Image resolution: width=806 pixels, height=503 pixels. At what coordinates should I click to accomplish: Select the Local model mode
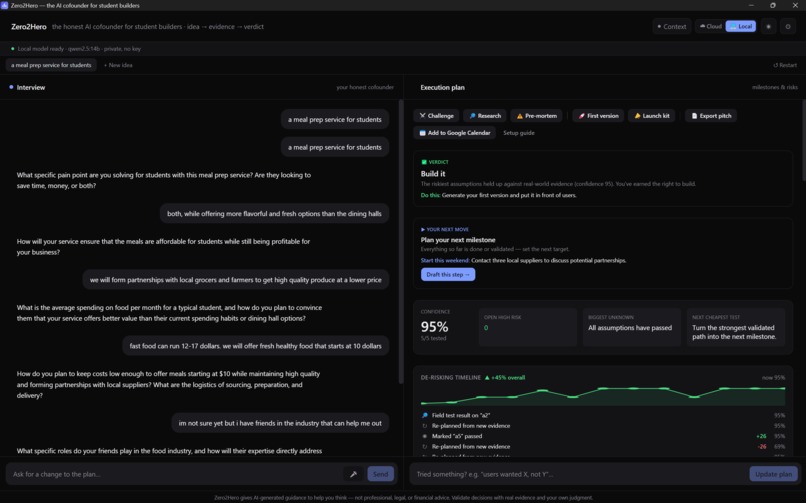(x=741, y=26)
